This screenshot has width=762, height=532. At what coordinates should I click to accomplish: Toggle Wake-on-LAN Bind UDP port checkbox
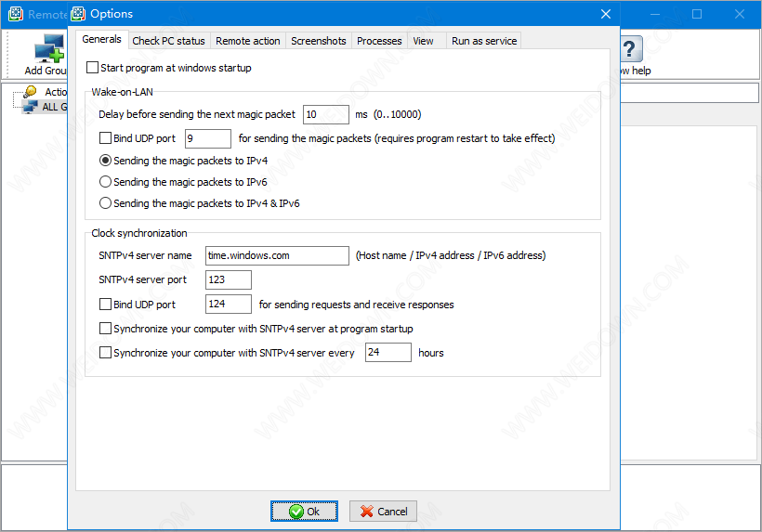point(105,138)
